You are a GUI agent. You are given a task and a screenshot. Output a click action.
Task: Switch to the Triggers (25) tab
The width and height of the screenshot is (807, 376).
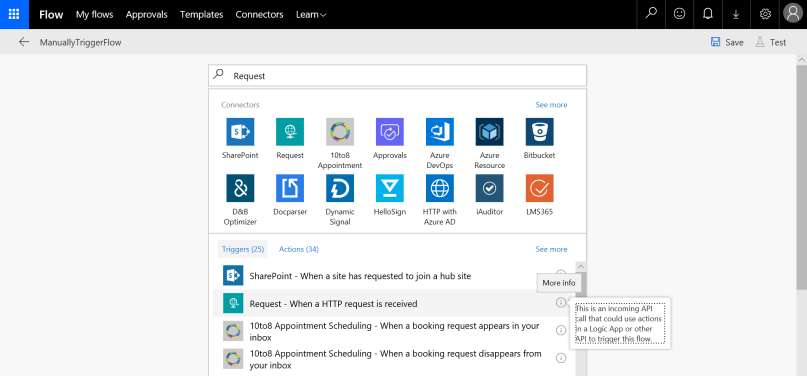243,249
